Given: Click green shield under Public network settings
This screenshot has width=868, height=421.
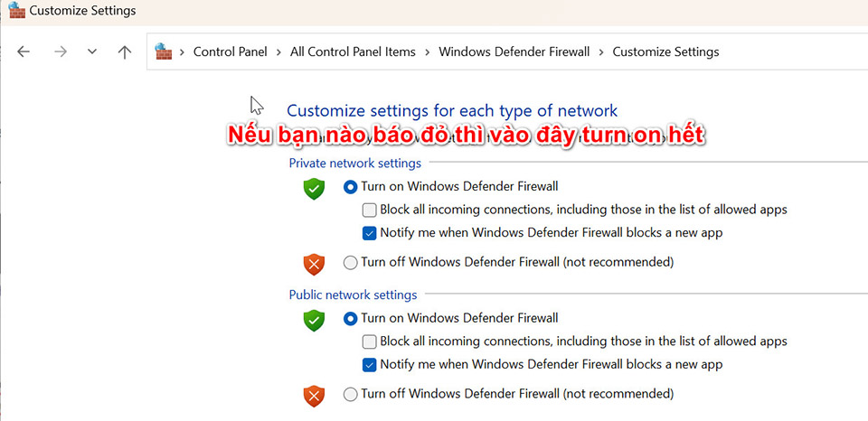Looking at the screenshot, I should point(314,320).
